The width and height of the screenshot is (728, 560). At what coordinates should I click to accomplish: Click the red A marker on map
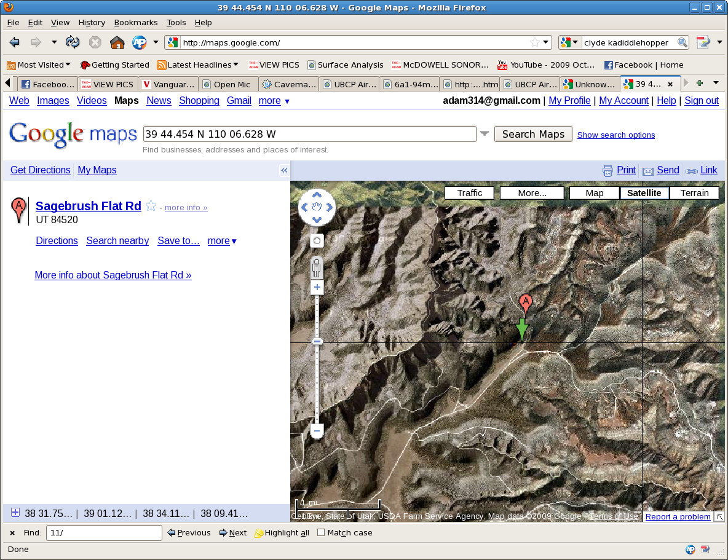pos(525,302)
